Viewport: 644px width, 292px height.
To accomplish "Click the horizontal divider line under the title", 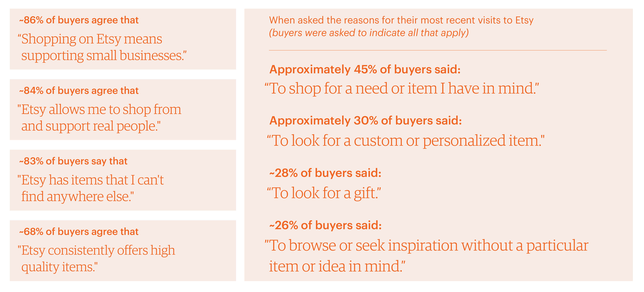I will (437, 50).
